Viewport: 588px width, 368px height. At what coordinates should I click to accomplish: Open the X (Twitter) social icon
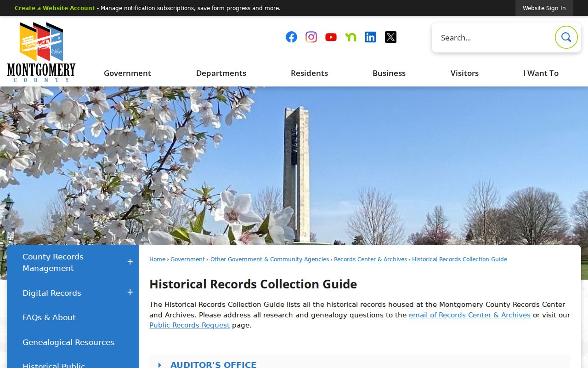tap(390, 37)
